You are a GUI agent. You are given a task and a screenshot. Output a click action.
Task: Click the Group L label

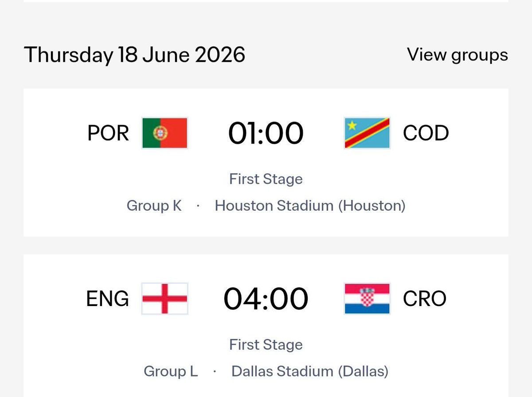171,371
